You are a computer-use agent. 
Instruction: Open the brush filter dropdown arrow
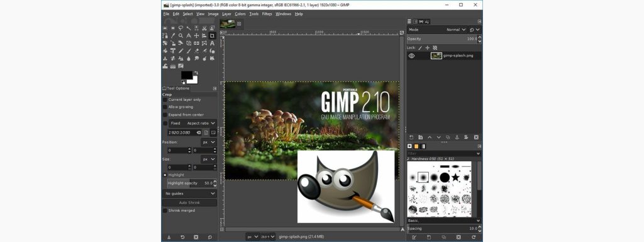[x=479, y=154]
